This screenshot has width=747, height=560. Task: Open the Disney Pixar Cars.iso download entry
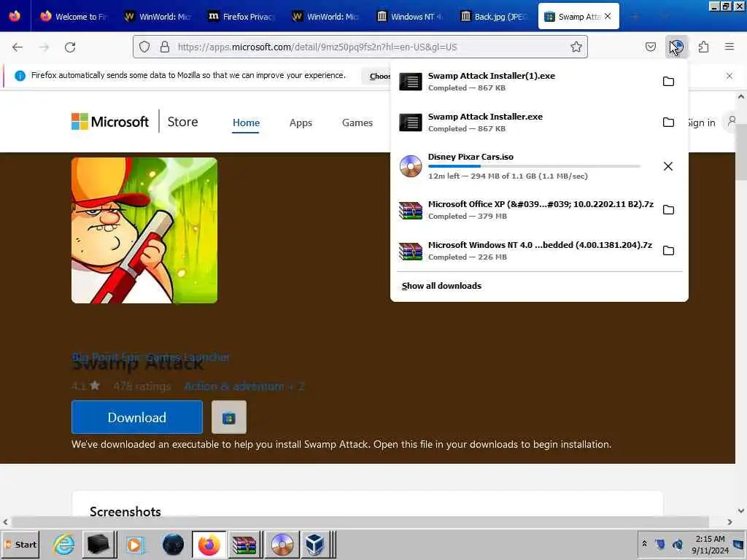pyautogui.click(x=525, y=166)
